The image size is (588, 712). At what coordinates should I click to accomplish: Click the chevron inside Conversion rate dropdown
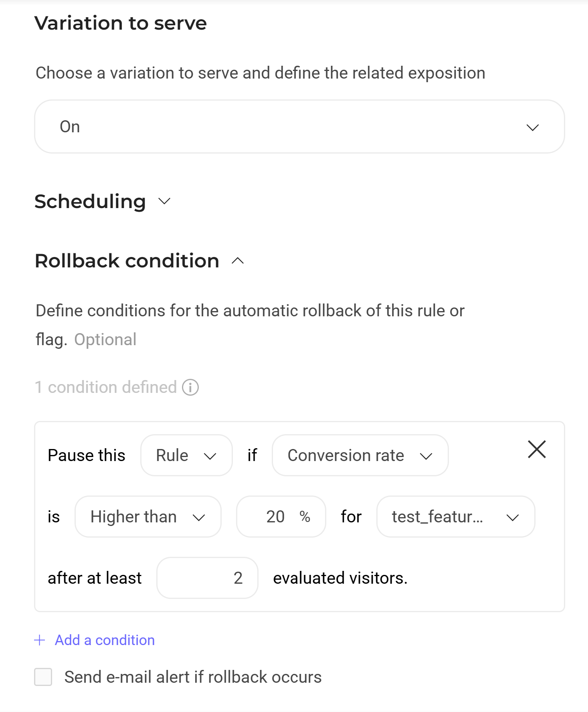[x=426, y=456]
